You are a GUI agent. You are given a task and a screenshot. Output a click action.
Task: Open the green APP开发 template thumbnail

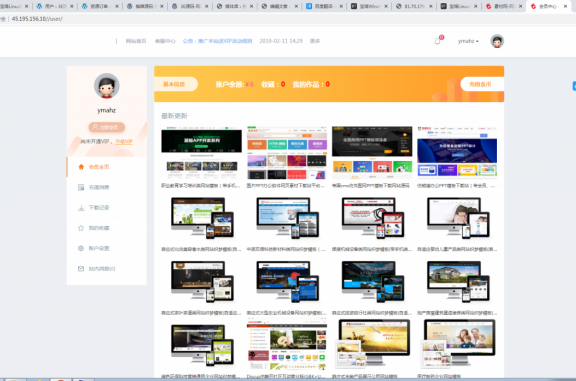(201, 153)
